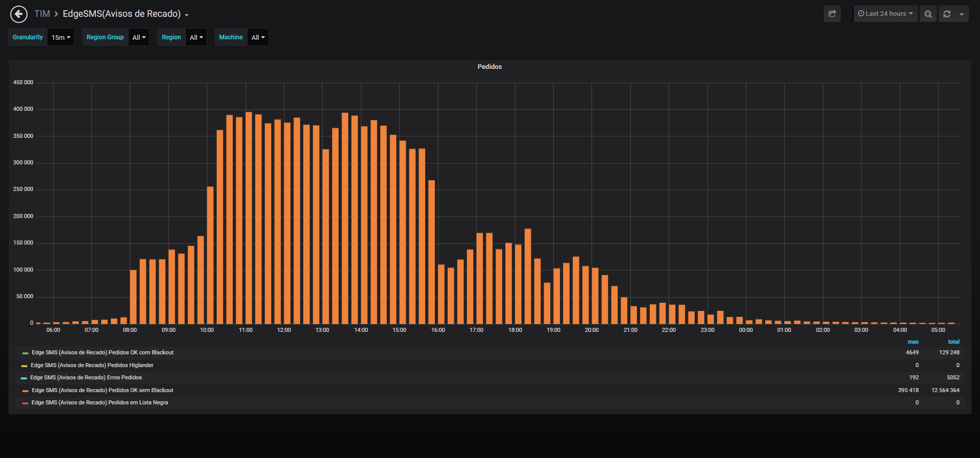Click the back arrow circle icon

click(x=19, y=14)
